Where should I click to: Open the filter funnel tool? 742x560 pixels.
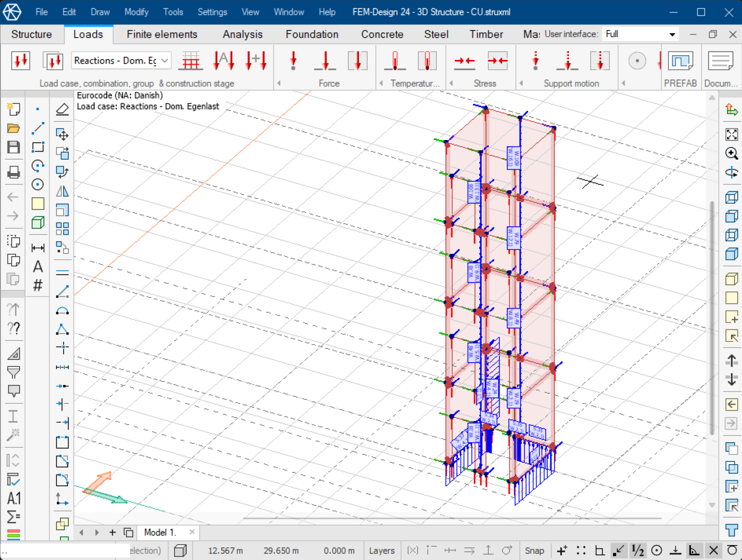point(13,372)
